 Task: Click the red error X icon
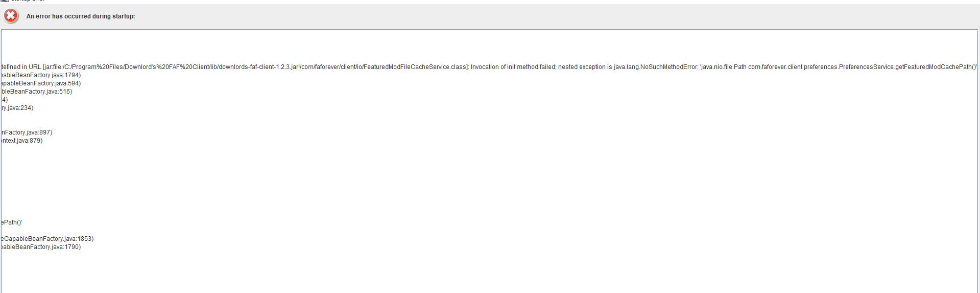coord(11,16)
